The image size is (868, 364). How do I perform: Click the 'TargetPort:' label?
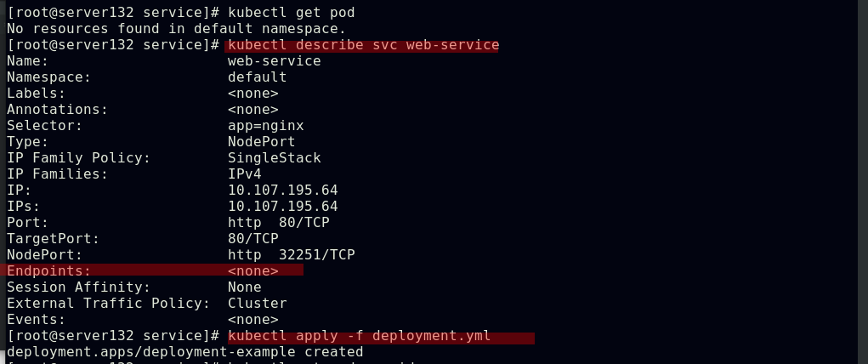(x=53, y=239)
